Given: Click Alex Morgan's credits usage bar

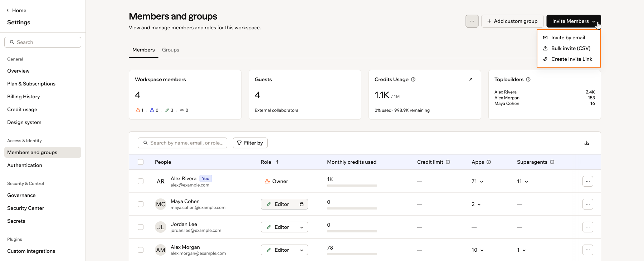Looking at the screenshot, I should coord(352,254).
